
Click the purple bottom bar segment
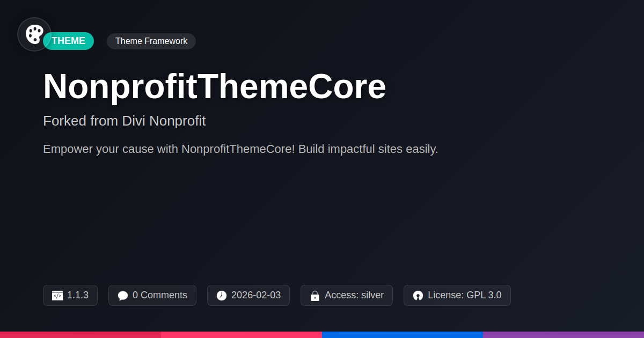[563, 334]
